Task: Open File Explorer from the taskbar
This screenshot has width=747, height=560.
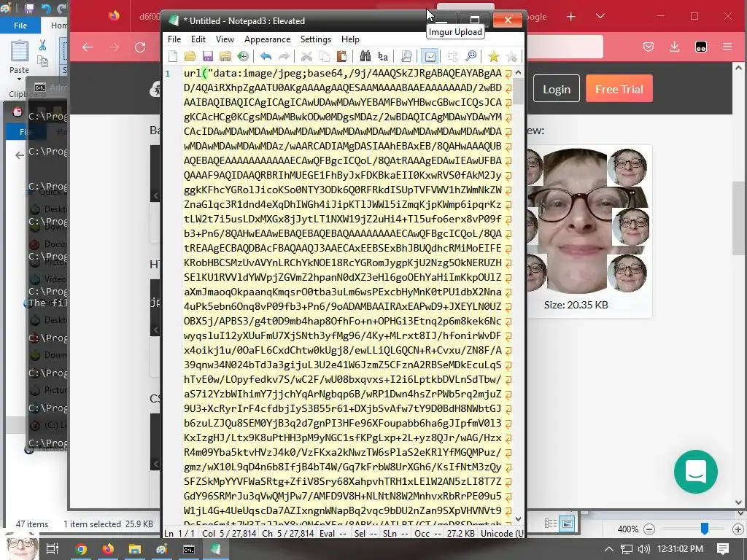Action: (x=135, y=550)
